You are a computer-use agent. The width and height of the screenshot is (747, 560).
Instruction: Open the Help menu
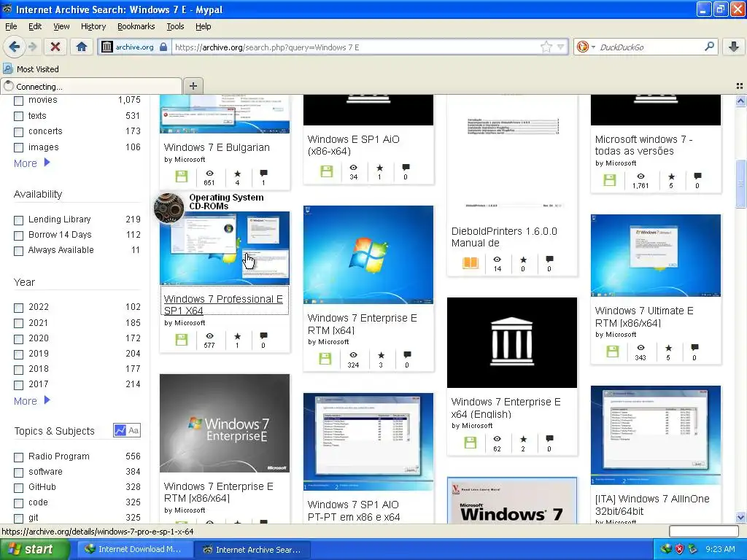click(x=203, y=26)
